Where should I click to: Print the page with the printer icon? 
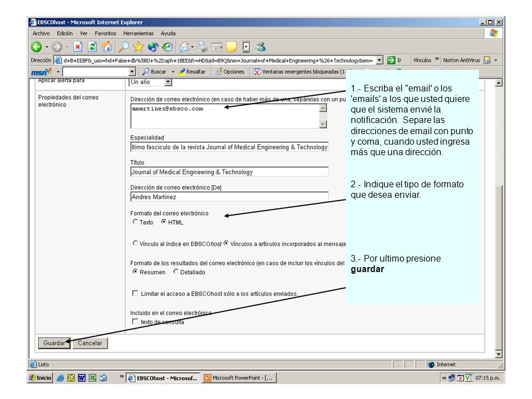[202, 47]
